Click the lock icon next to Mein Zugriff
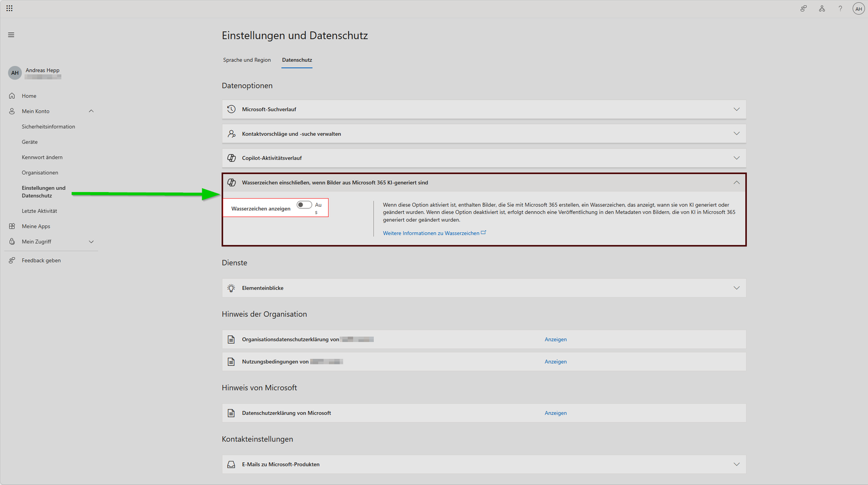This screenshot has width=868, height=485. click(12, 241)
